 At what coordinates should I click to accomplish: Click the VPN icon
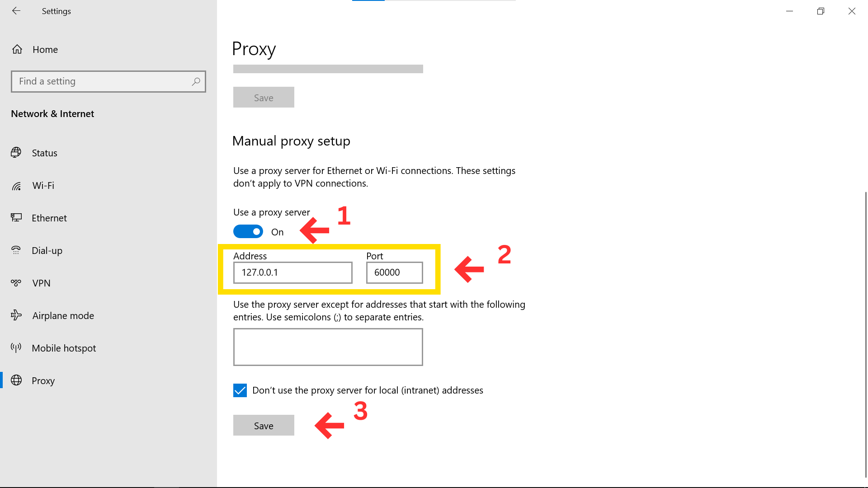click(x=16, y=283)
